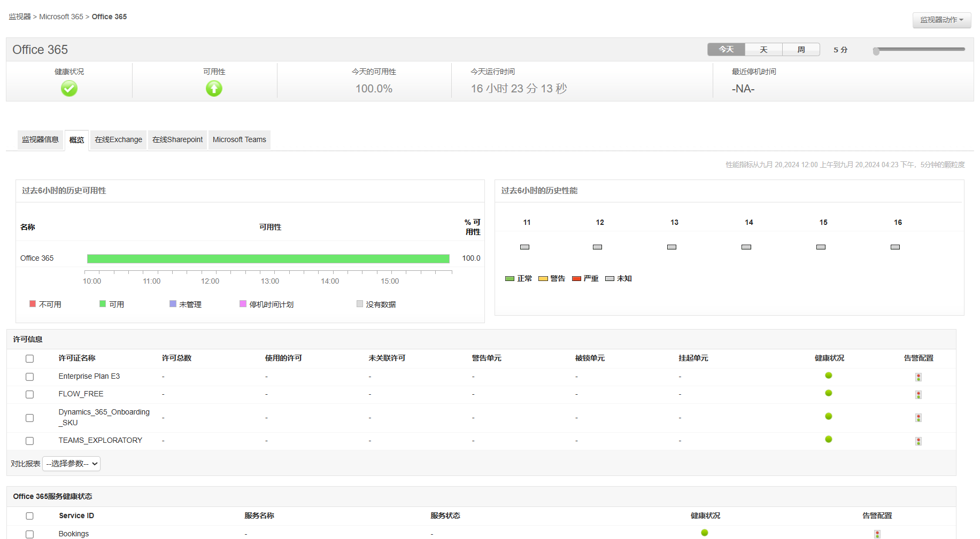
Task: Click the 许可总数 column header
Action: click(176, 358)
